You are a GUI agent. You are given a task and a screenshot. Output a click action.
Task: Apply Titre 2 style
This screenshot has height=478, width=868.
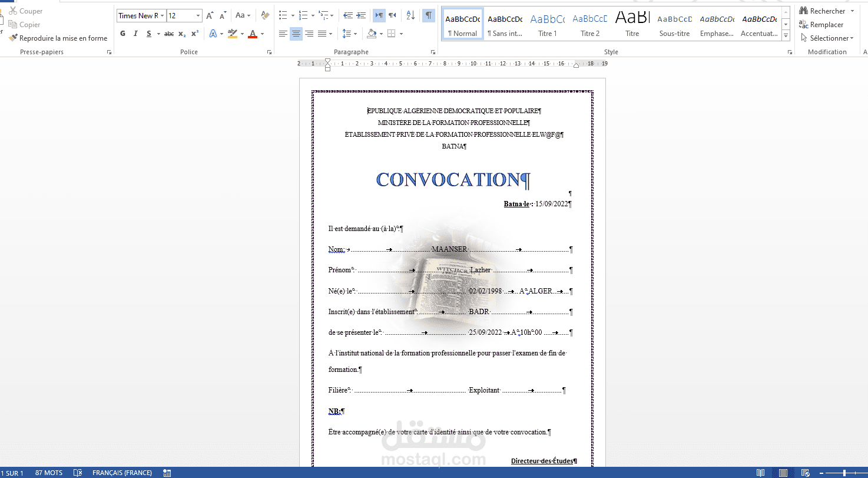point(589,24)
